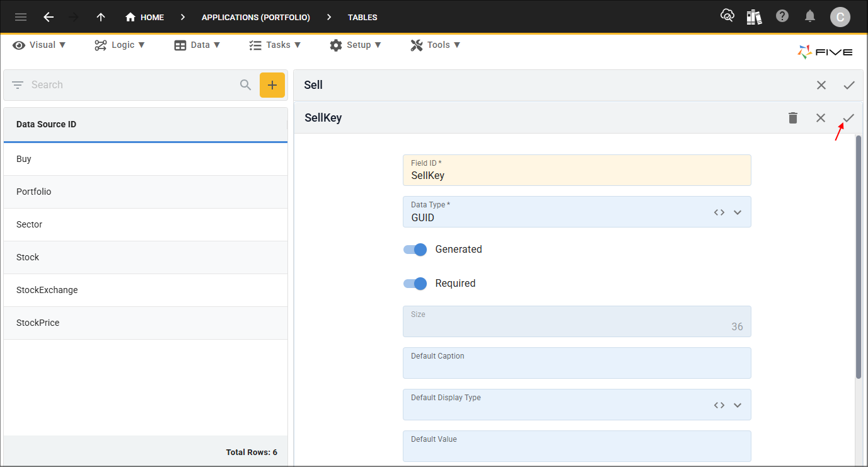Open the Tools menu
The height and width of the screenshot is (467, 868).
coord(436,45)
